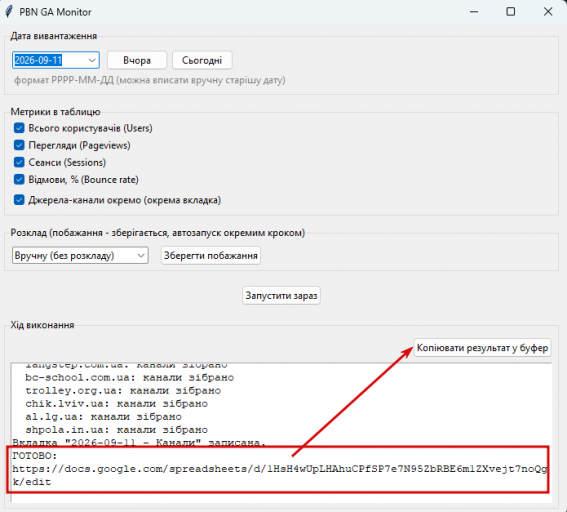567x512 pixels.
Task: Click the Сьогодні button
Action: point(202,60)
